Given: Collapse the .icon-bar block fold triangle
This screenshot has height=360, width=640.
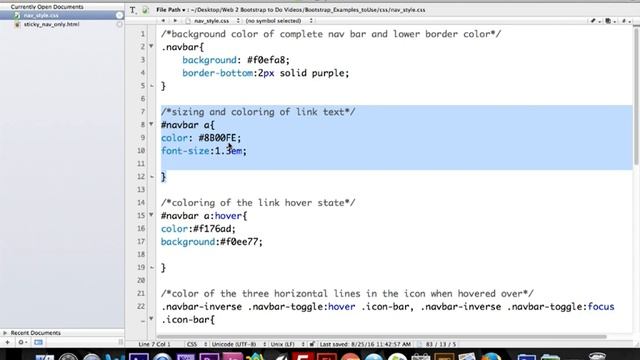Looking at the screenshot, I should [x=151, y=318].
